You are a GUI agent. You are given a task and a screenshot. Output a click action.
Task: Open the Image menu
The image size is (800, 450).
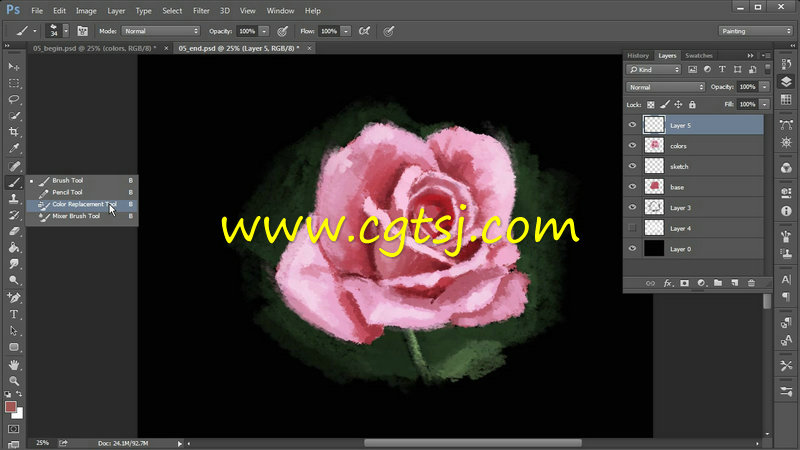(x=86, y=11)
